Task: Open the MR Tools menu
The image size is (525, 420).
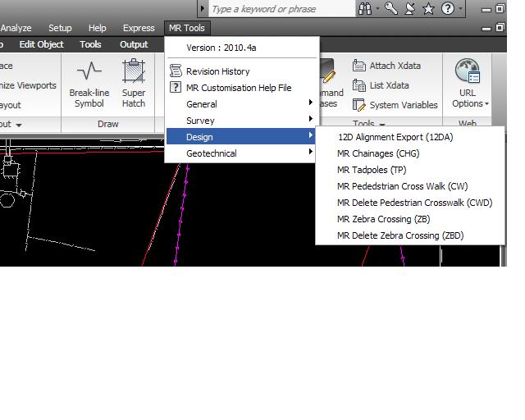Action: 187,28
